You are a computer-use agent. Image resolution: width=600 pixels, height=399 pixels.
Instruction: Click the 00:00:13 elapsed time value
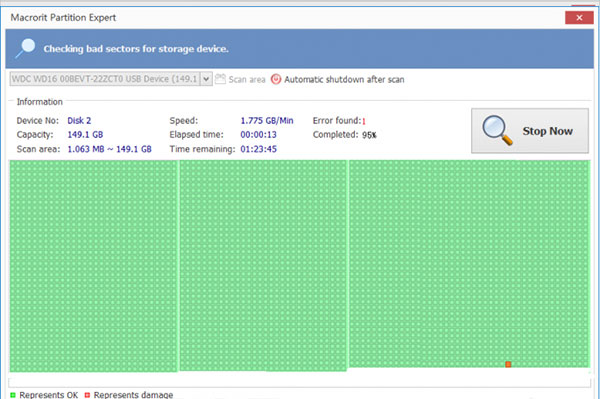(258, 135)
